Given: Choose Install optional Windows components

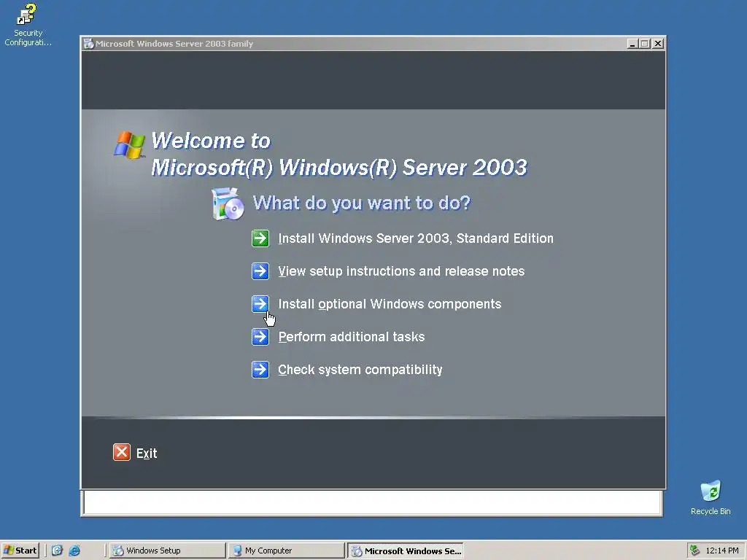Looking at the screenshot, I should click(x=390, y=304).
